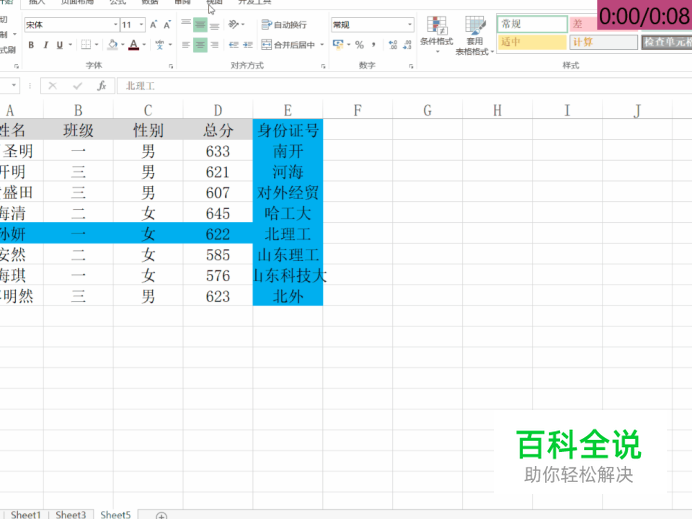Toggle Underline formatting
This screenshot has height=519, width=692.
(x=60, y=45)
